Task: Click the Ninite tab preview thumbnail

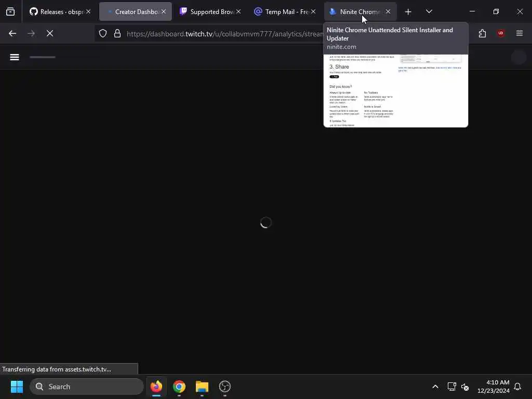Action: pos(396,91)
